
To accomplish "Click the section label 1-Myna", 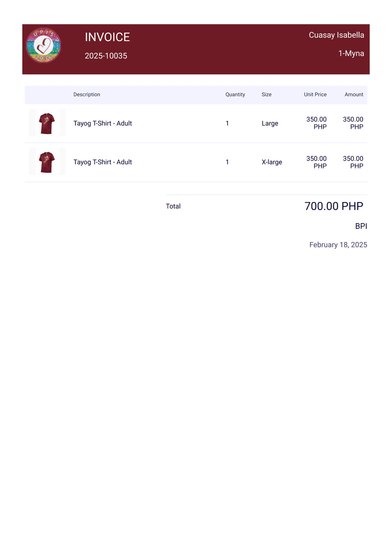I will click(x=351, y=53).
